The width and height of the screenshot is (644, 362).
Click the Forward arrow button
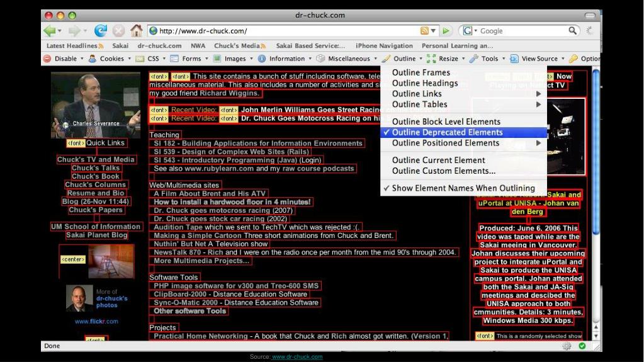[74, 31]
